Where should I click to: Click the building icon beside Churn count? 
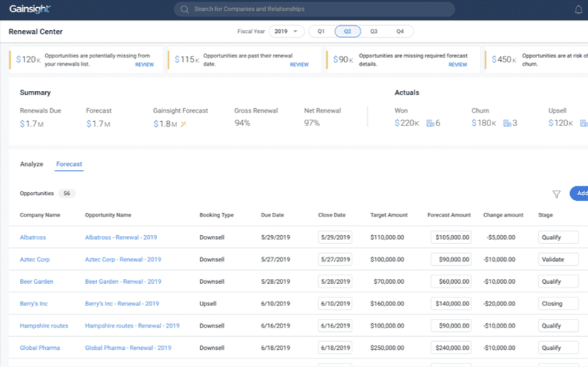pos(507,123)
